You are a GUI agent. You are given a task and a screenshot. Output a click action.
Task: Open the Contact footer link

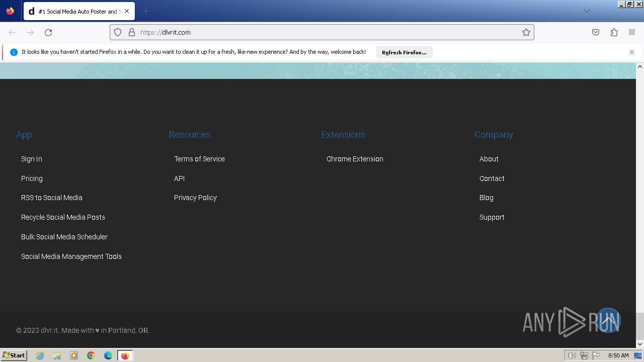[492, 178]
